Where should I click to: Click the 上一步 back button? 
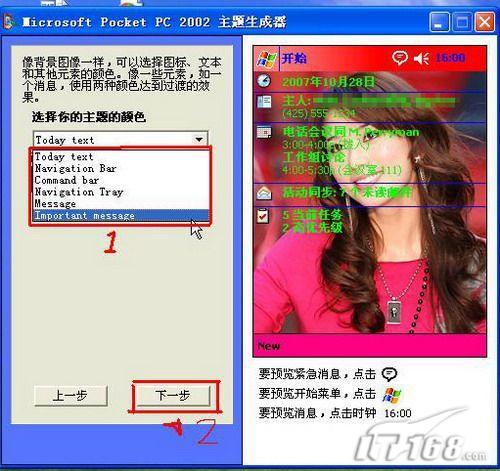pyautogui.click(x=71, y=396)
